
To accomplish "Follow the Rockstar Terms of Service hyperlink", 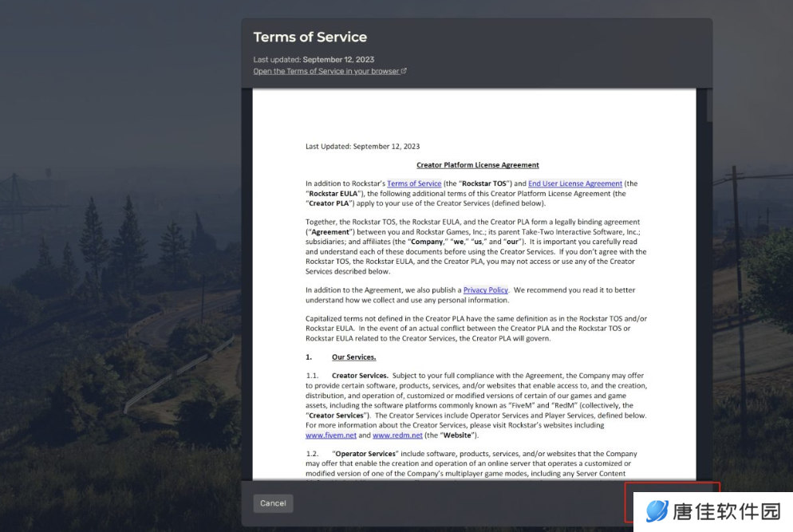I will pyautogui.click(x=414, y=183).
